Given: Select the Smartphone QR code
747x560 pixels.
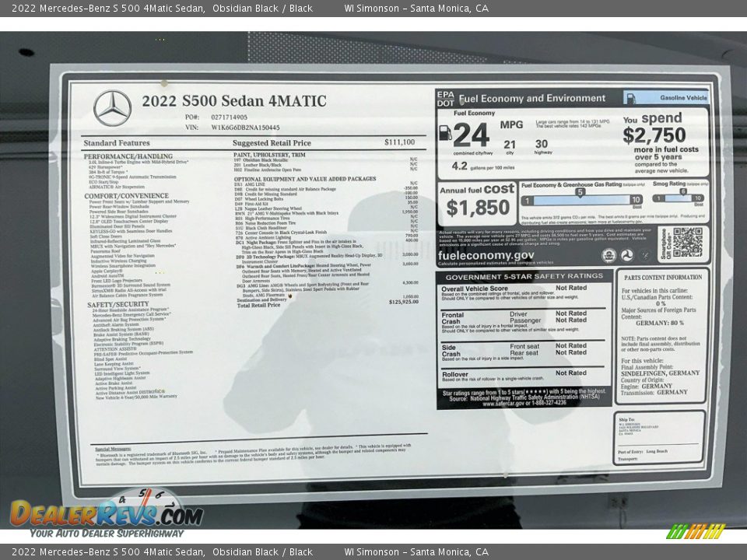Looking at the screenshot, I should (x=687, y=243).
